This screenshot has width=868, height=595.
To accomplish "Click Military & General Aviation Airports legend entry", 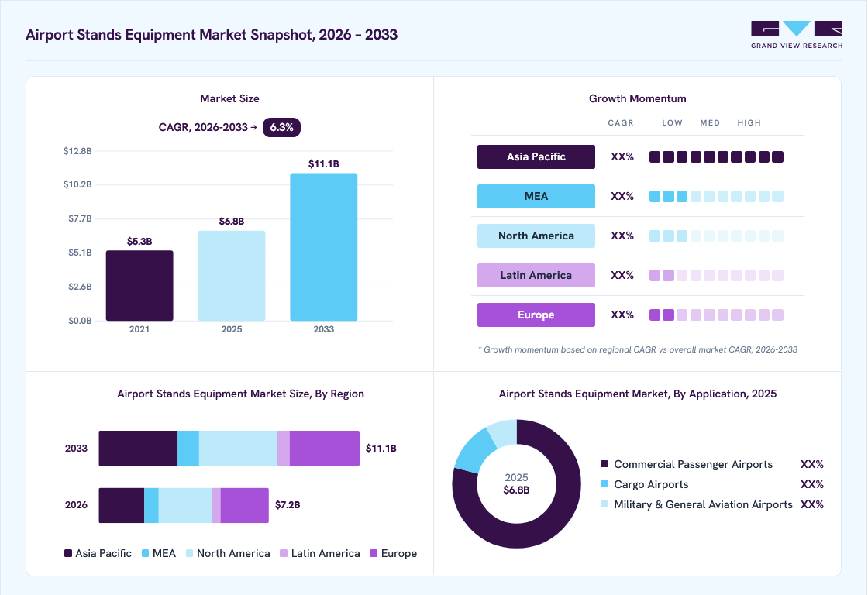I will pos(712,505).
